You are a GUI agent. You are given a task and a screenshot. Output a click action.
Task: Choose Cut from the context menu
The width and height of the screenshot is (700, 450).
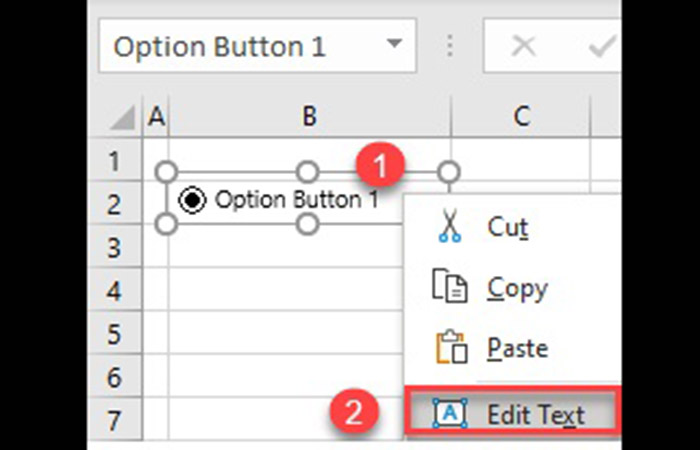pos(507,228)
